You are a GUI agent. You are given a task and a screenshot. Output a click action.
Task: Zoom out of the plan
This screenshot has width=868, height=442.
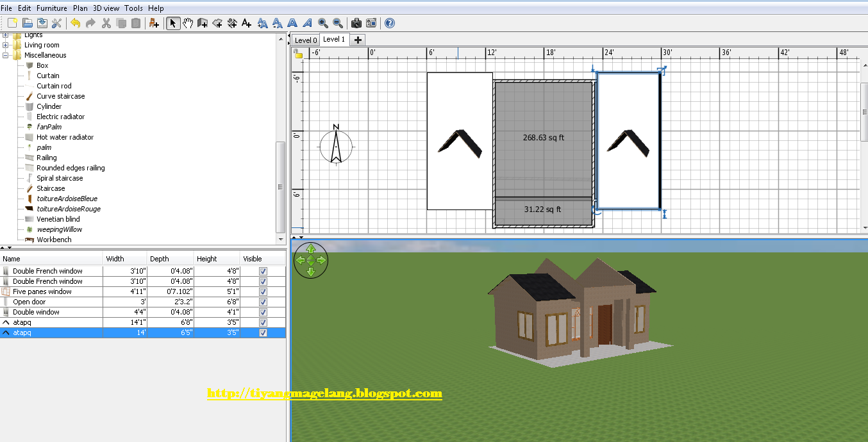click(x=338, y=23)
